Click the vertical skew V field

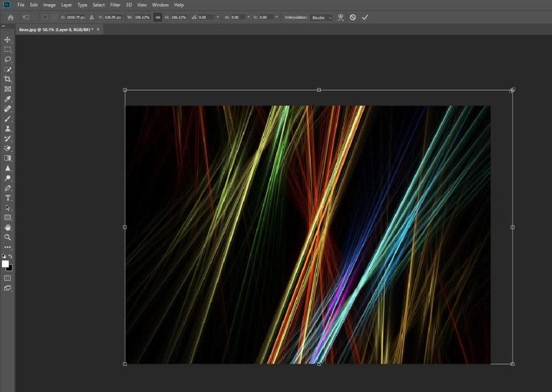(266, 17)
